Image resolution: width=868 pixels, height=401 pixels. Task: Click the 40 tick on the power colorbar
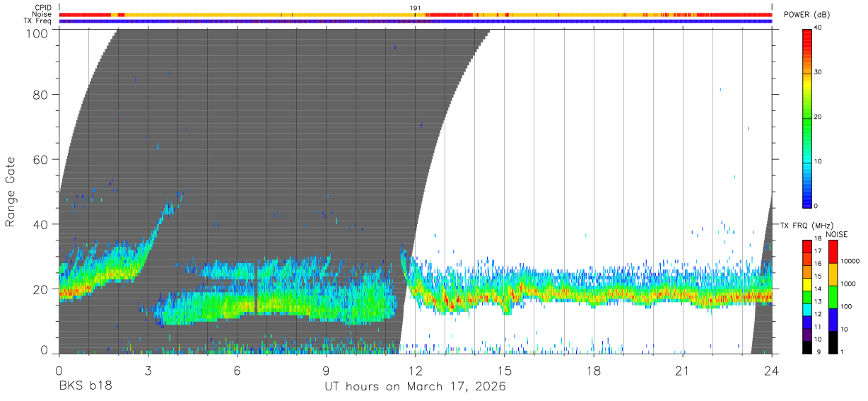(x=819, y=28)
